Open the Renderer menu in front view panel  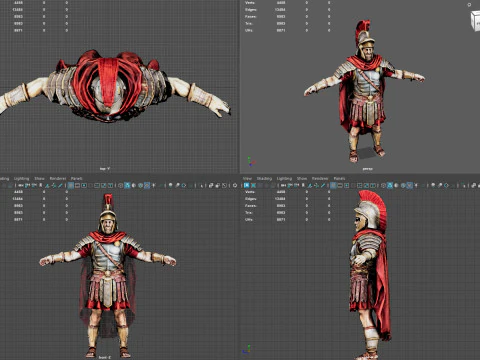click(x=58, y=179)
